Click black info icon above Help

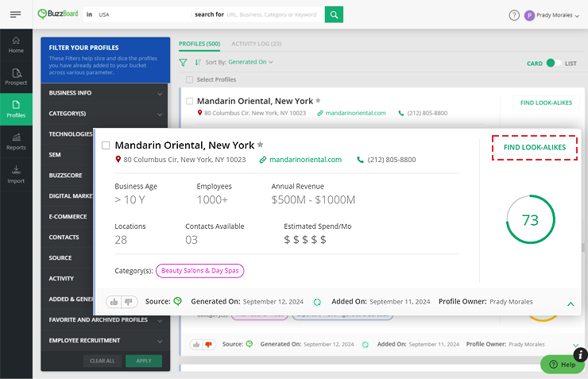pyautogui.click(x=580, y=354)
